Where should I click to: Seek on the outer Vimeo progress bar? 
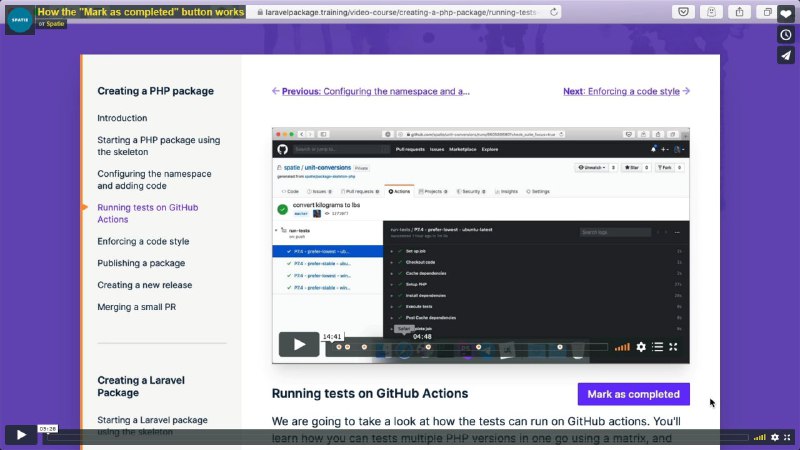click(x=398, y=437)
